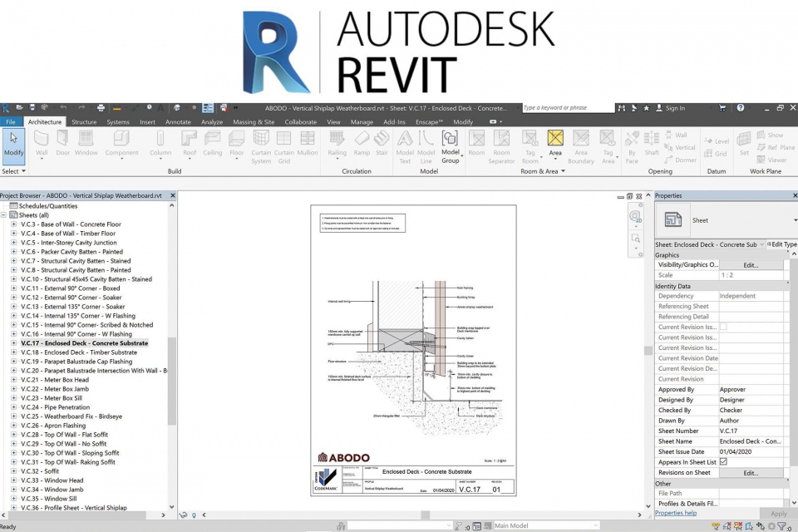Screen dimensions: 798x532
Task: Switch to the Annotate ribbon tab
Action: pos(177,121)
